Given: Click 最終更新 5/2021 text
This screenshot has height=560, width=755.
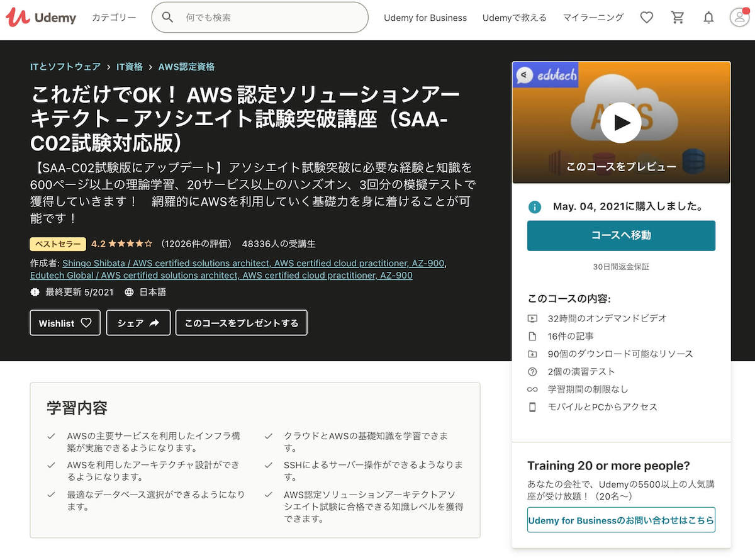Looking at the screenshot, I should [79, 292].
